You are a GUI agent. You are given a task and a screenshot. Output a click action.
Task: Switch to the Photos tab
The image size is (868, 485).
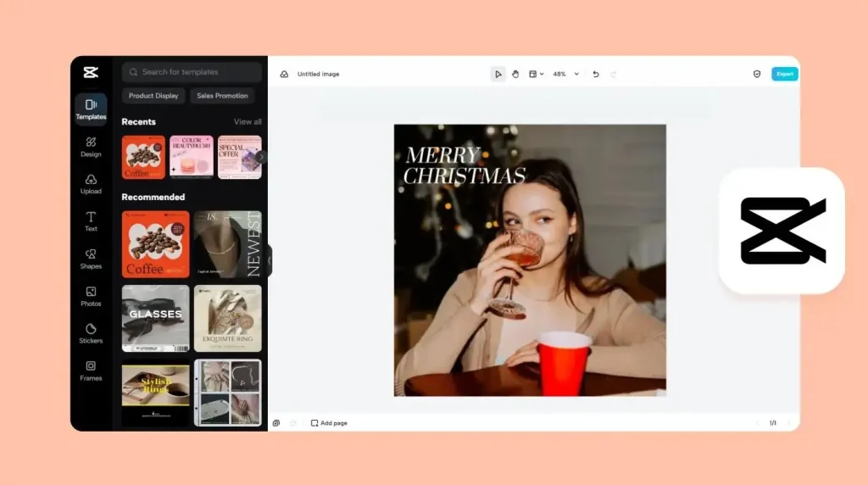91,295
